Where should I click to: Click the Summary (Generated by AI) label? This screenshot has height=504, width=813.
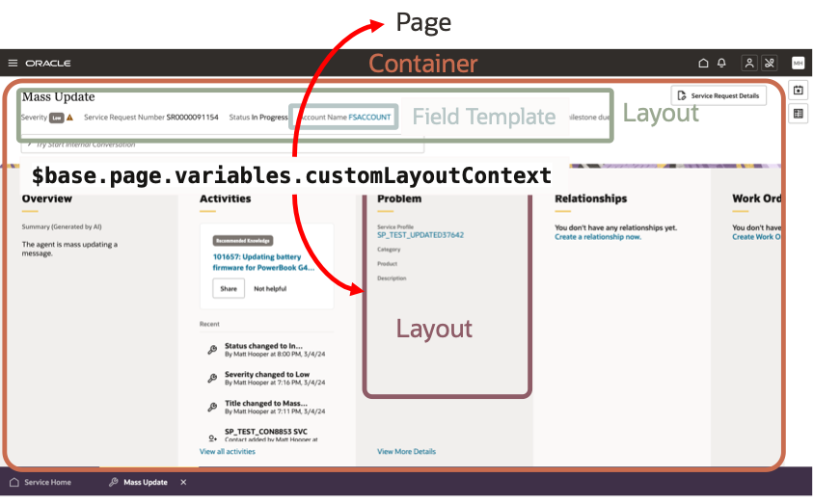[x=62, y=226]
